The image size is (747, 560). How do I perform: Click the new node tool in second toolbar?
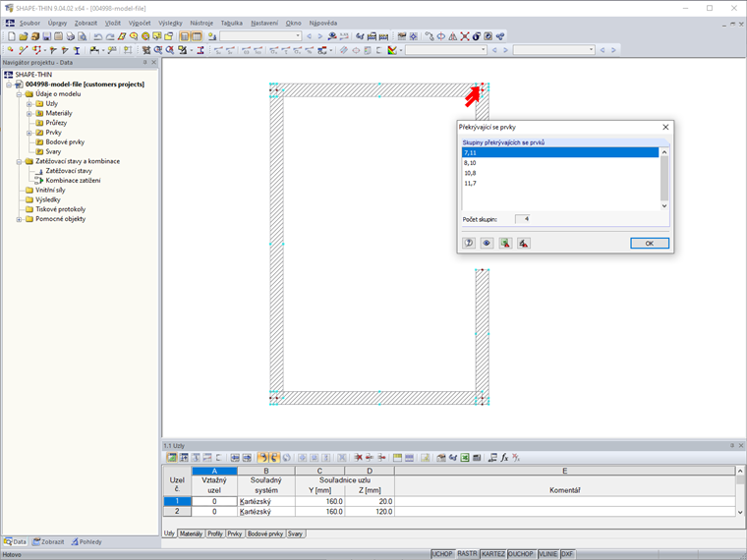tap(11, 50)
